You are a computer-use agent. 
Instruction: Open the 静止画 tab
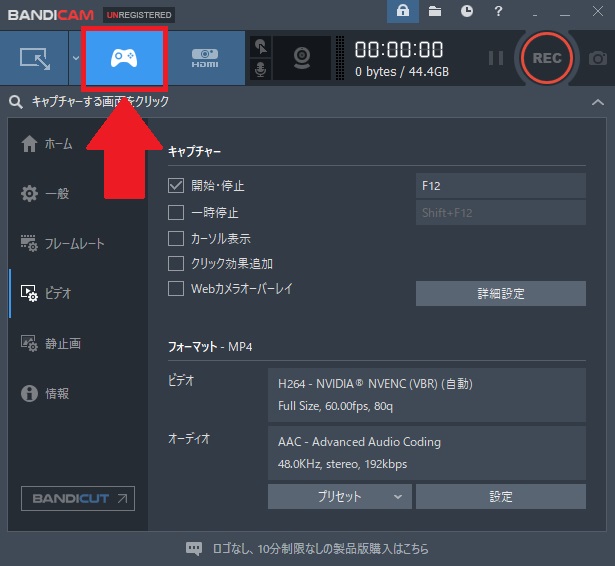point(51,343)
